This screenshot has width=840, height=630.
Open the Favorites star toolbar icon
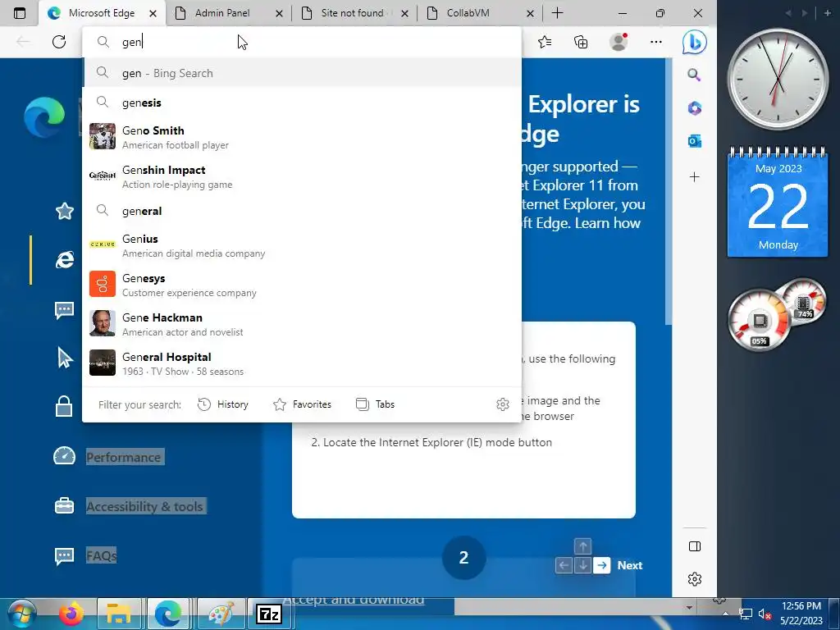tap(545, 42)
